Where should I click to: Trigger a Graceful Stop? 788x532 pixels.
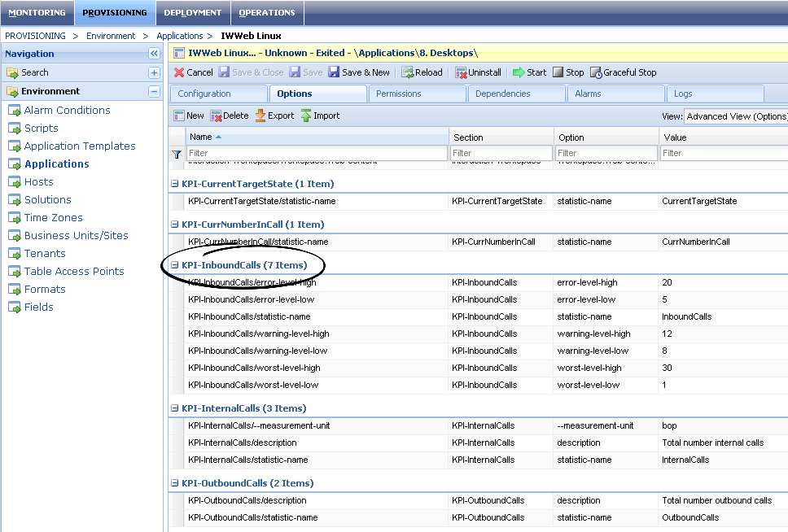tap(623, 72)
